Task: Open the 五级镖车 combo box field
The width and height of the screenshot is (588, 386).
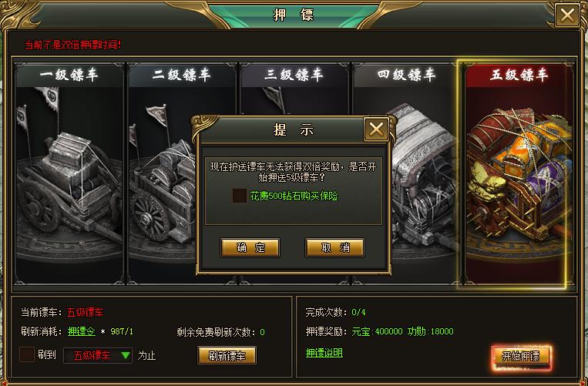Action: pyautogui.click(x=98, y=355)
